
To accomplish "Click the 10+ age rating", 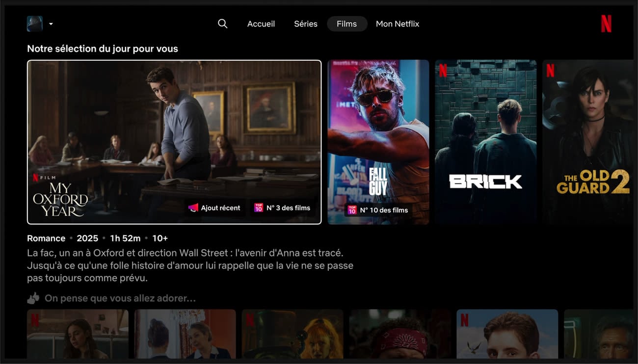I will pyautogui.click(x=160, y=238).
